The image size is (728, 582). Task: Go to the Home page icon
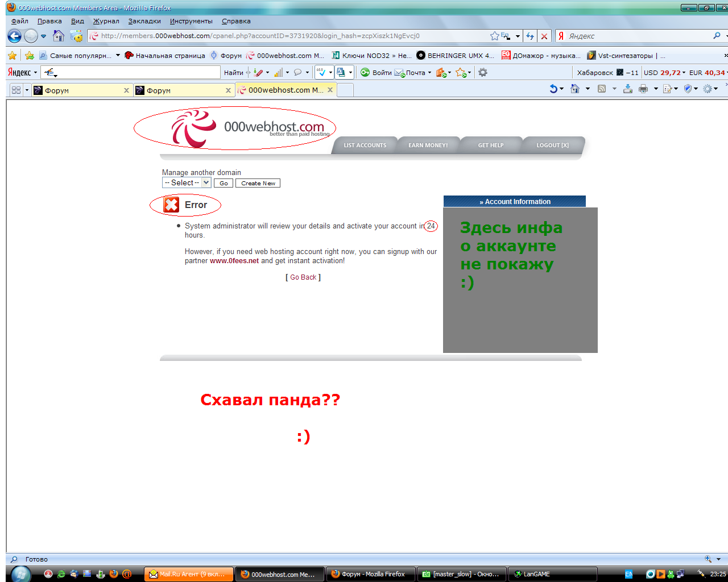point(58,36)
